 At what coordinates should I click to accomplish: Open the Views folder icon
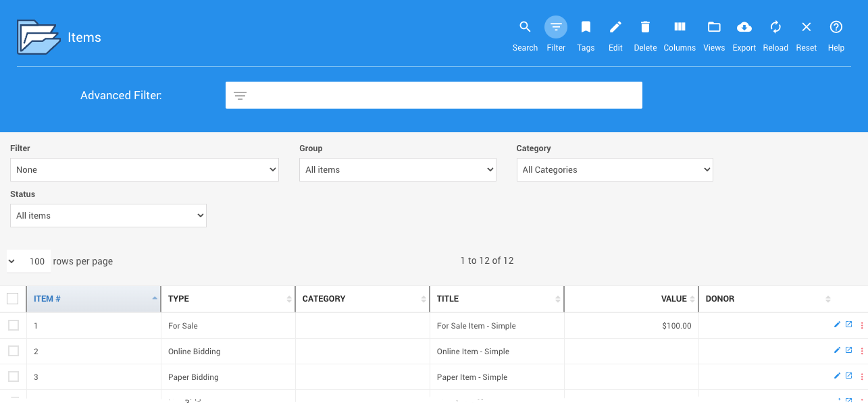[714, 28]
